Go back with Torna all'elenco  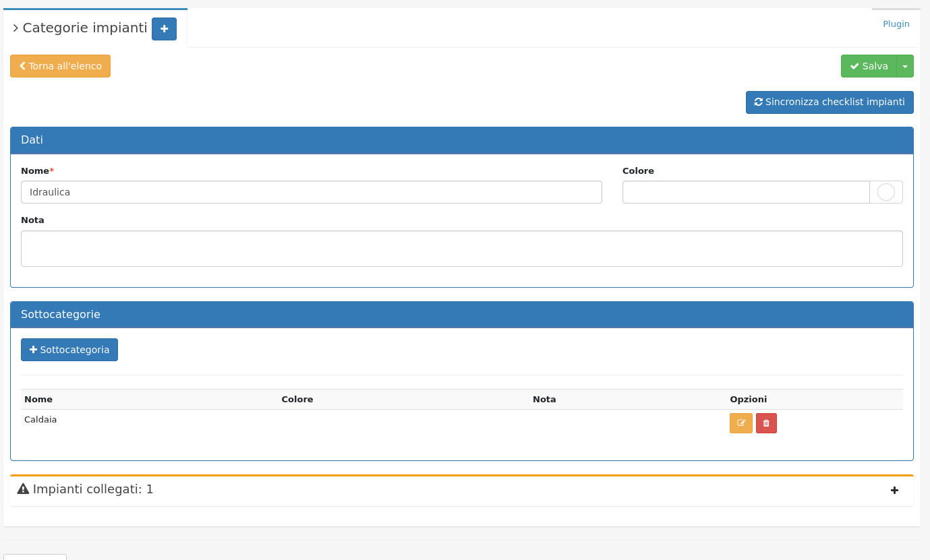(60, 66)
